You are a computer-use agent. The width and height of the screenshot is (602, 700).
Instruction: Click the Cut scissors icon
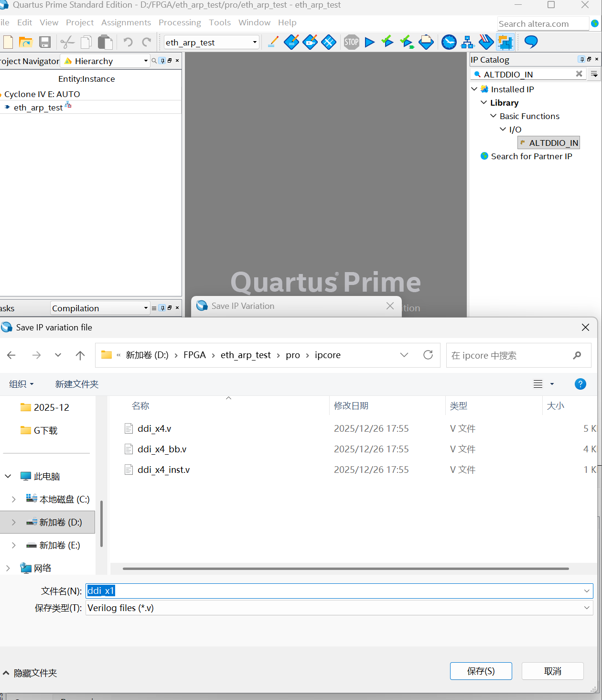(x=67, y=42)
